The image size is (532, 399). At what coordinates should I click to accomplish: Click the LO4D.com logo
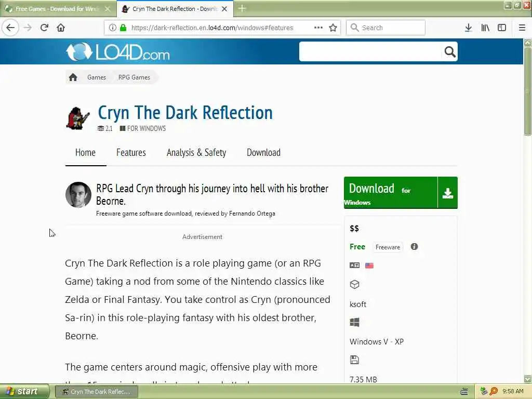click(x=118, y=52)
